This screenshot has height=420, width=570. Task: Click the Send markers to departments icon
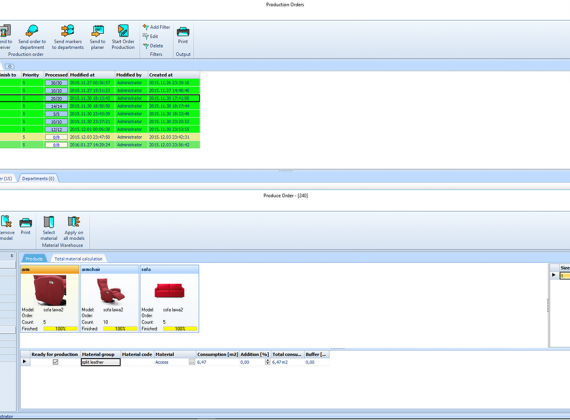tap(68, 31)
